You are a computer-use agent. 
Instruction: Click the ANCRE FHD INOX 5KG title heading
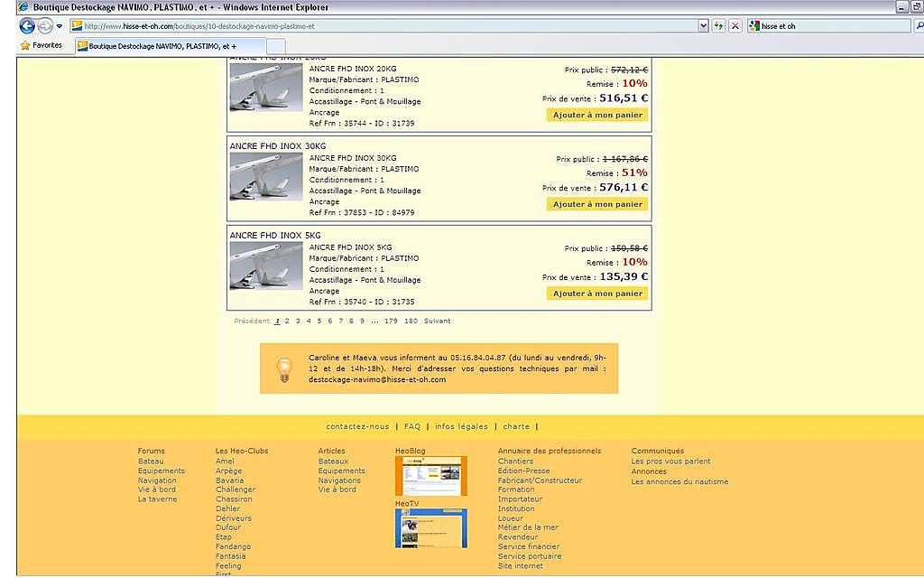(275, 236)
